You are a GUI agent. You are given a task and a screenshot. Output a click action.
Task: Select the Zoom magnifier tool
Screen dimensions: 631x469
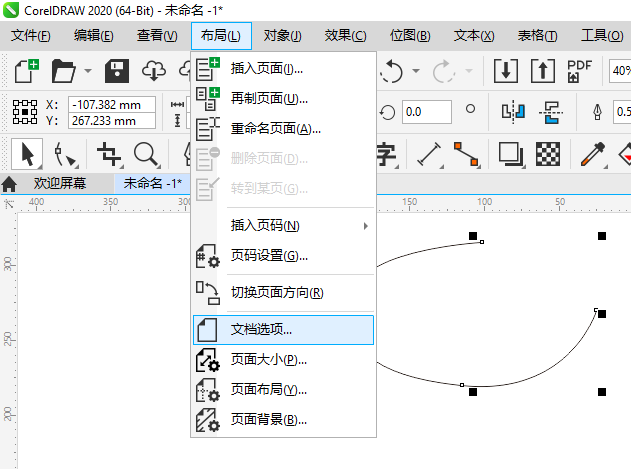click(x=146, y=155)
